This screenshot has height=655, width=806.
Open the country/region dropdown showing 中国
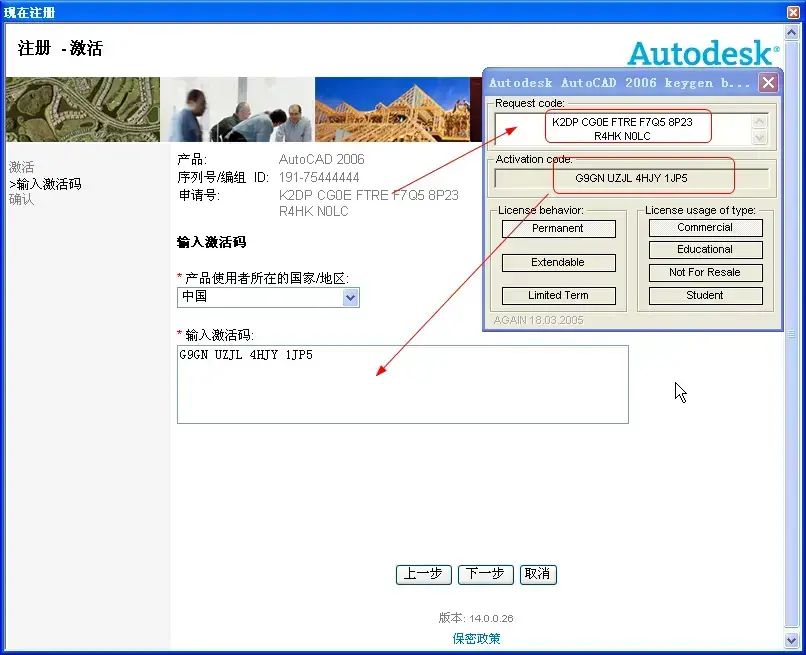[x=351, y=297]
